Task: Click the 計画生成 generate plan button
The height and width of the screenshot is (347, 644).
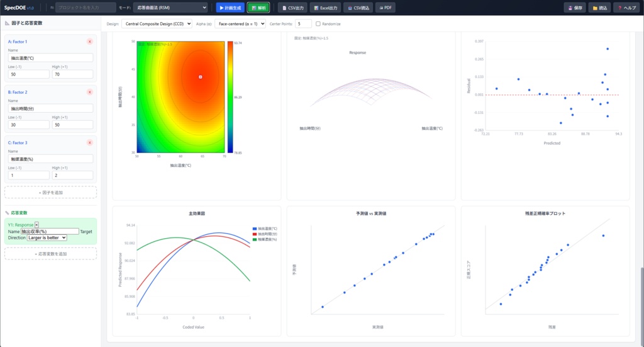Action: pyautogui.click(x=230, y=8)
